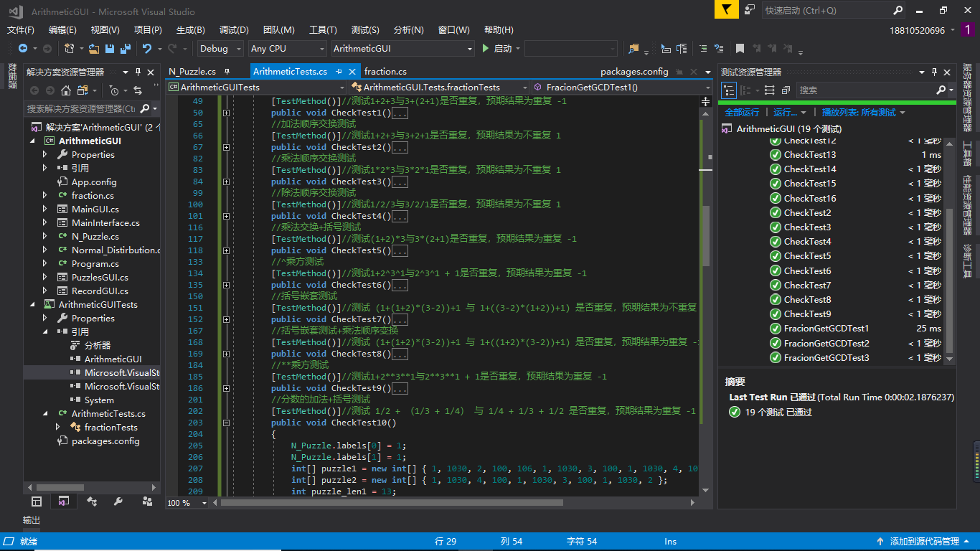Click the find in files toolbar icon
Screen dimensions: 980x551
pos(633,49)
